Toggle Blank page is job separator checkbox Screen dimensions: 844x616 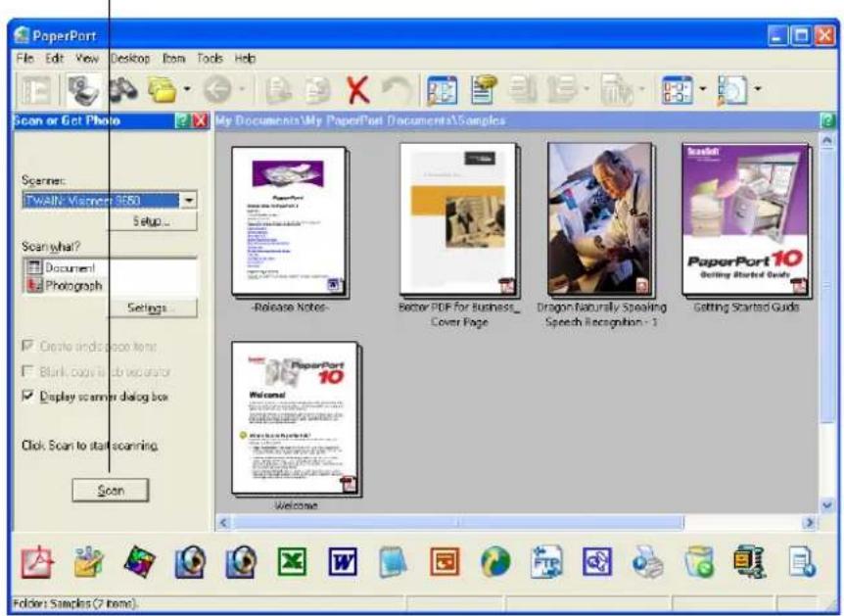(x=27, y=371)
